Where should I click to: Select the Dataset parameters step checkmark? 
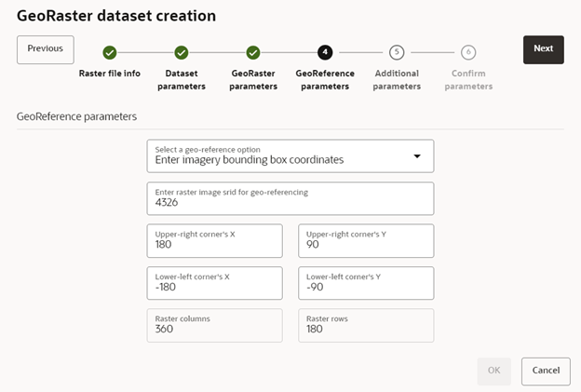182,53
